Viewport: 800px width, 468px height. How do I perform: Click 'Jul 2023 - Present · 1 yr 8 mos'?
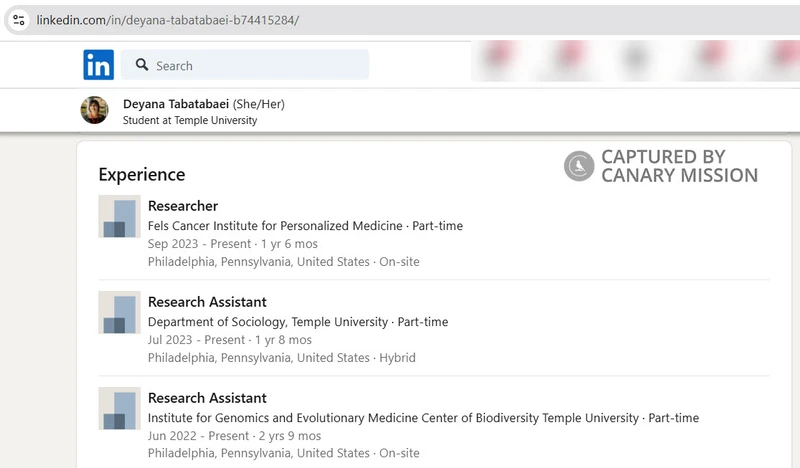tap(230, 340)
